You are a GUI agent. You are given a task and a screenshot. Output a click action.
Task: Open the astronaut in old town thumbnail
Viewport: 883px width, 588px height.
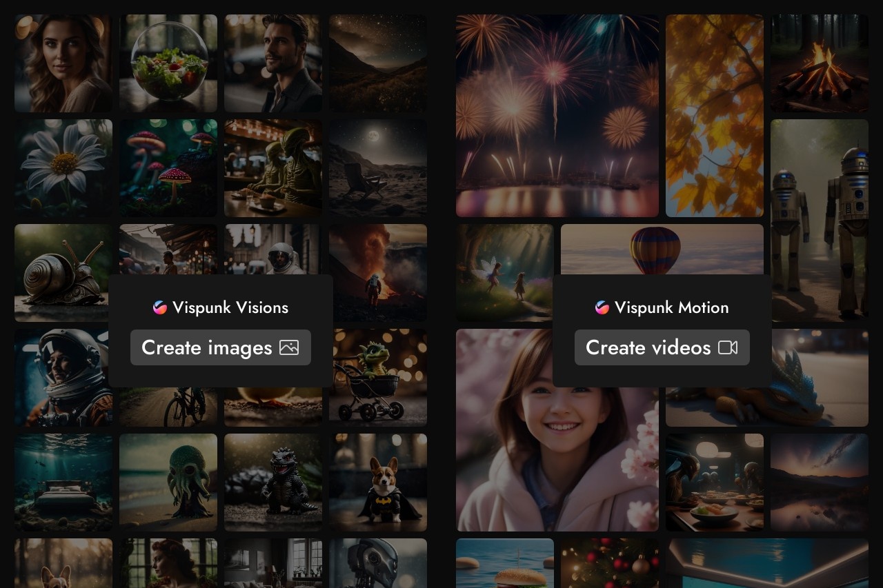[273, 249]
